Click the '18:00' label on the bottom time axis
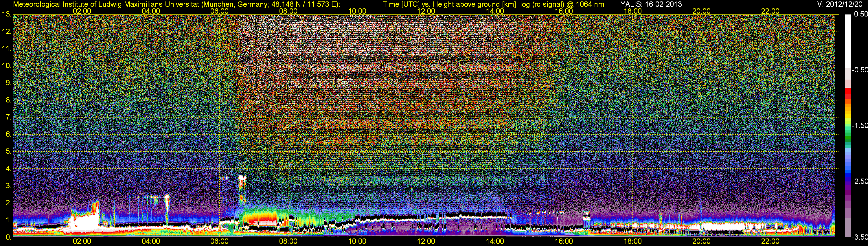868x246 pixels. tap(632, 241)
